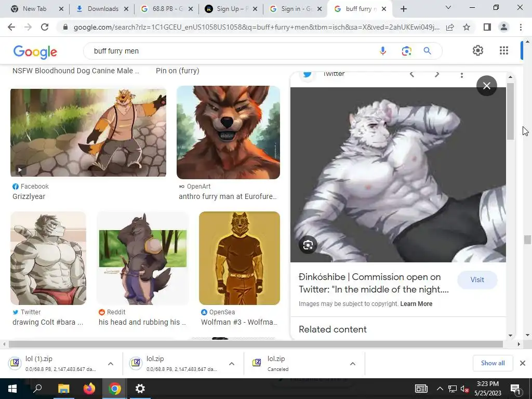Click the Pin on (furry) caption
The width and height of the screenshot is (532, 399).
[x=178, y=71]
